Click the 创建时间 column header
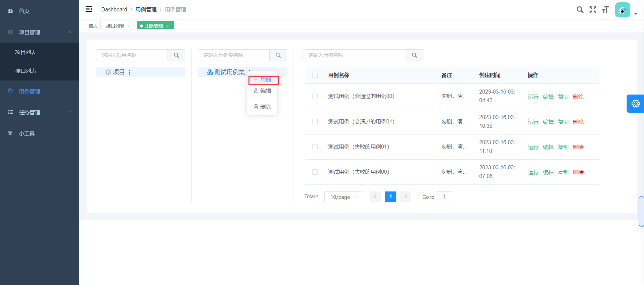This screenshot has width=644, height=285. click(x=490, y=75)
